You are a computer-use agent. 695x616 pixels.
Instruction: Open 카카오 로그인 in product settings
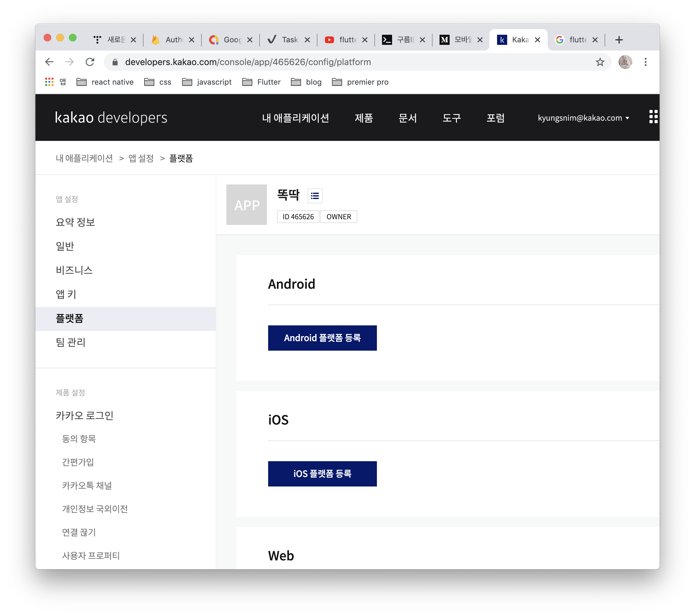(84, 415)
